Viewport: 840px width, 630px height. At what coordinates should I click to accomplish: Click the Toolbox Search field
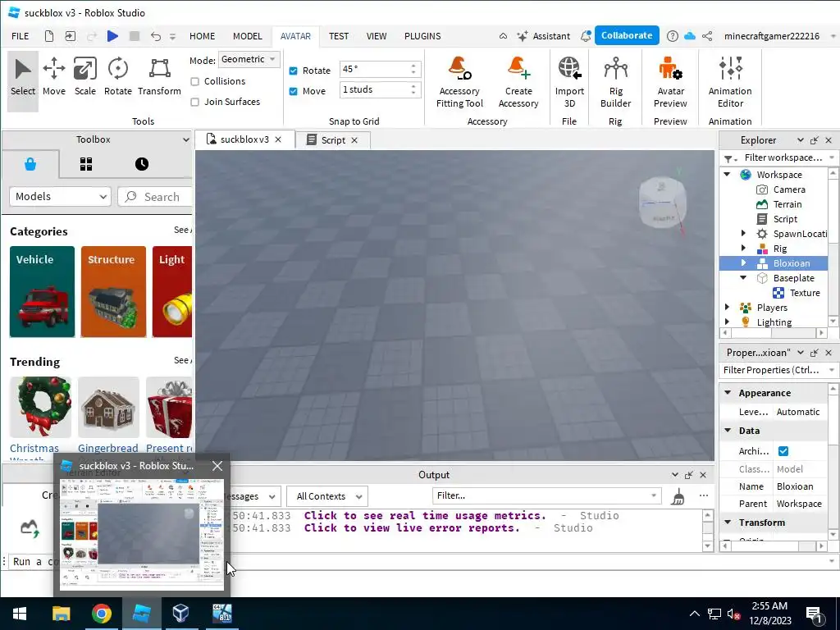click(155, 197)
